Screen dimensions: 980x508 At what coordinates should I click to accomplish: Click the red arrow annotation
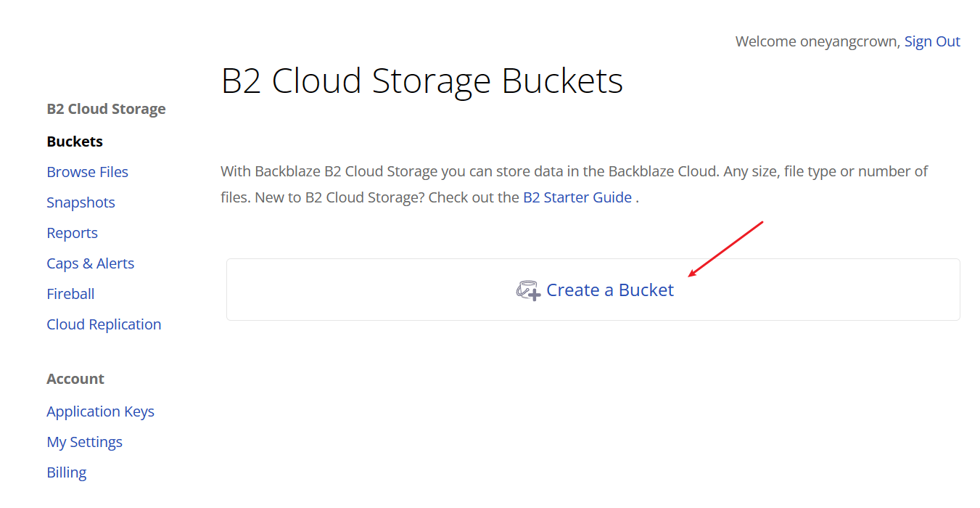[725, 249]
